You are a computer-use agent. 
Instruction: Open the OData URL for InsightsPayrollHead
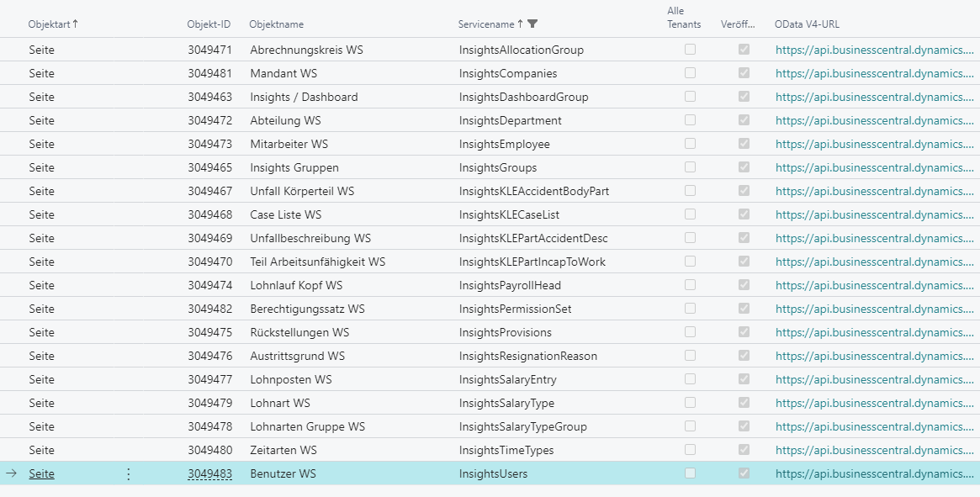(874, 285)
